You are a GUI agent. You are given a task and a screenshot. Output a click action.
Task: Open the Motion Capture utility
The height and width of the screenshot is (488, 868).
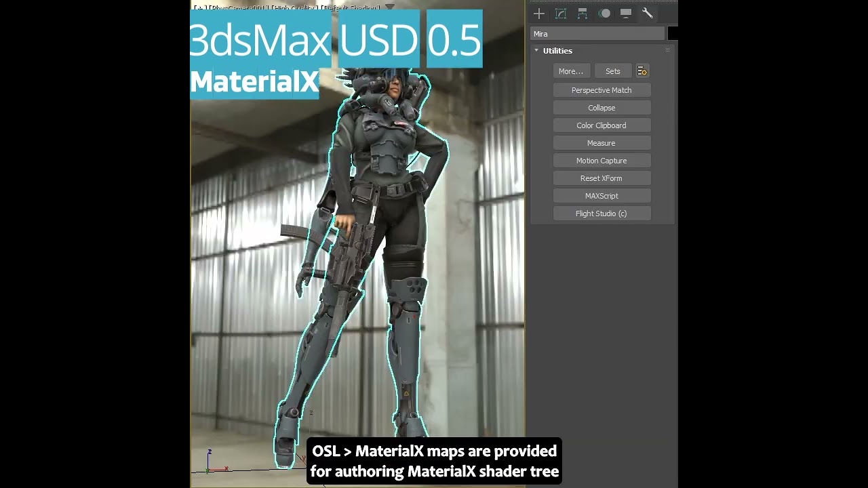point(602,161)
